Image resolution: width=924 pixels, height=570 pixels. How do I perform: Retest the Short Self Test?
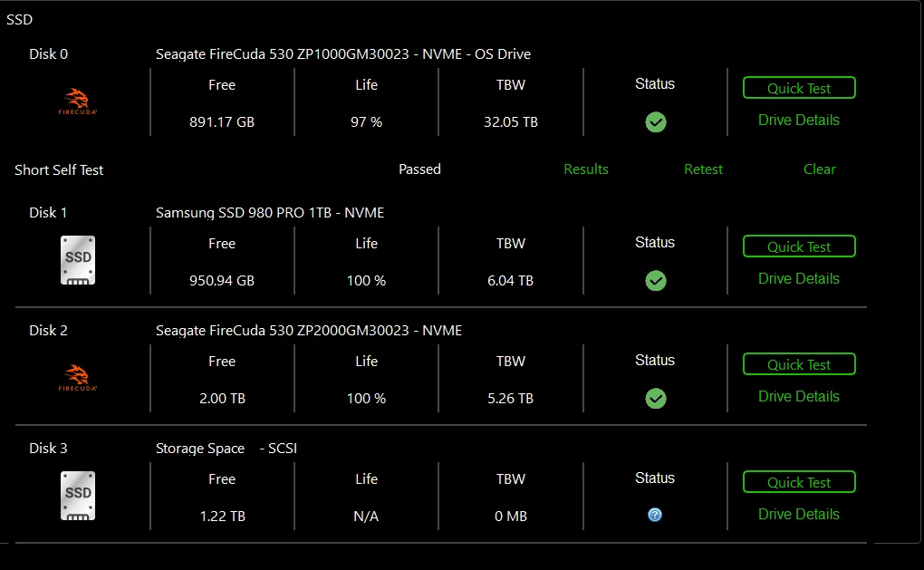703,169
